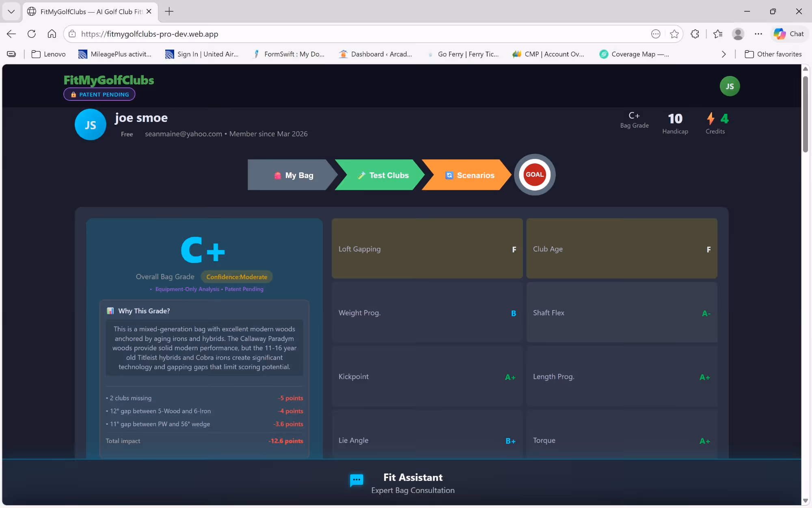Screen dimensions: 812x508
Task: Add page to favorites with star icon
Action: coord(674,34)
